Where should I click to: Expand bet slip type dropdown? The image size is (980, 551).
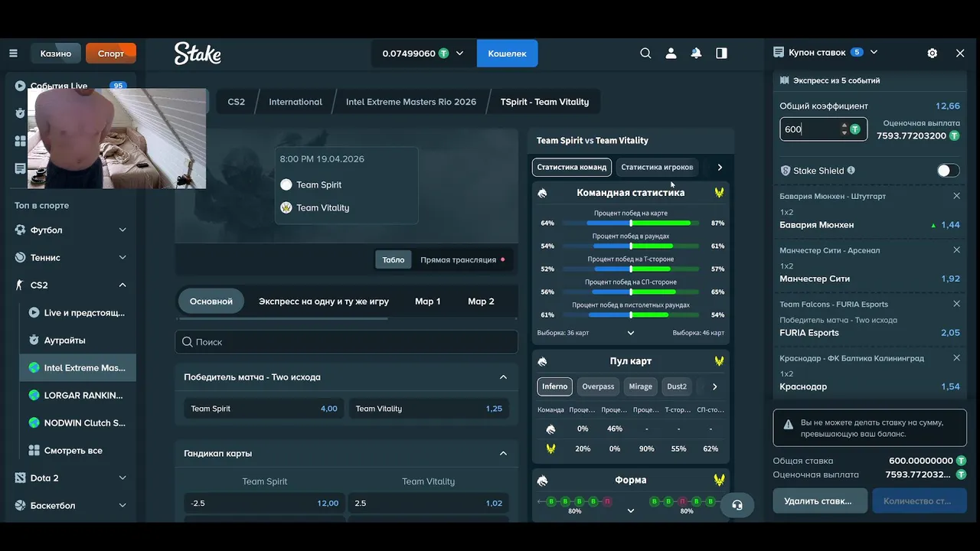(x=874, y=52)
